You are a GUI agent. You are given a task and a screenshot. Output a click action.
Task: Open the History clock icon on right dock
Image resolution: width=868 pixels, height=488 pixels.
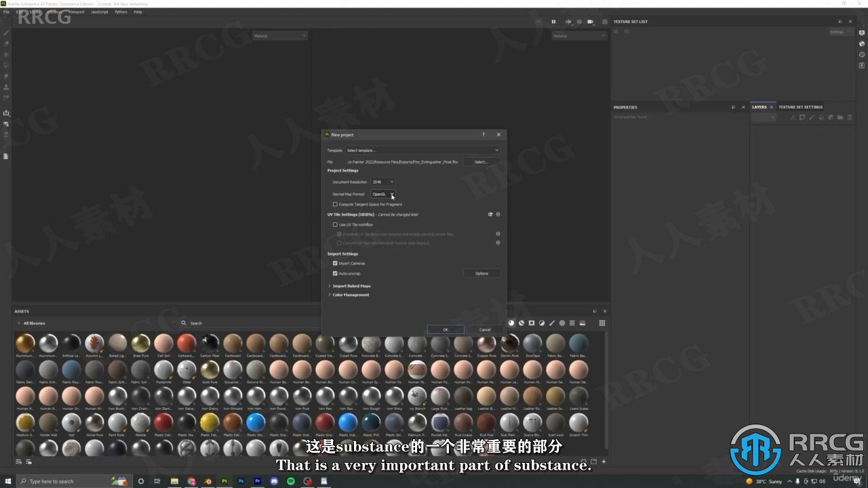click(x=862, y=55)
